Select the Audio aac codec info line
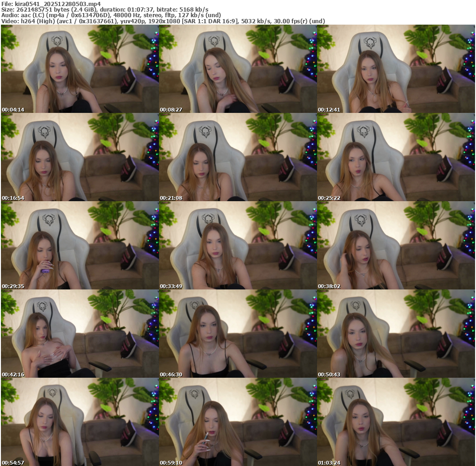Screen dimensions: 476x466 pyautogui.click(x=111, y=15)
